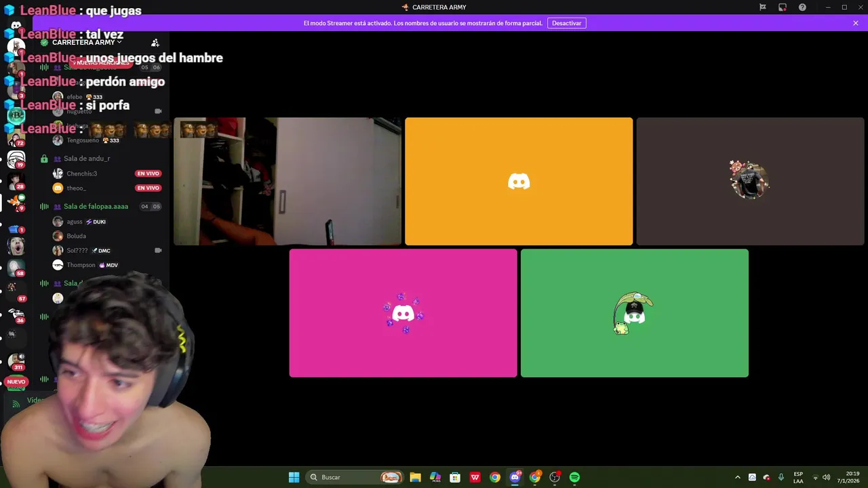Click the NUEVO badge in the server sidebar
868x488 pixels.
[x=16, y=382]
